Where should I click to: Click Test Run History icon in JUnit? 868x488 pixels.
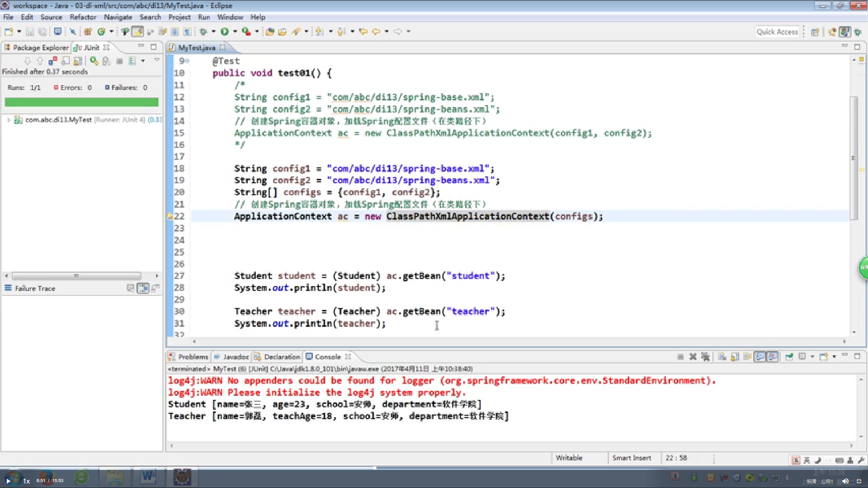pyautogui.click(x=132, y=61)
